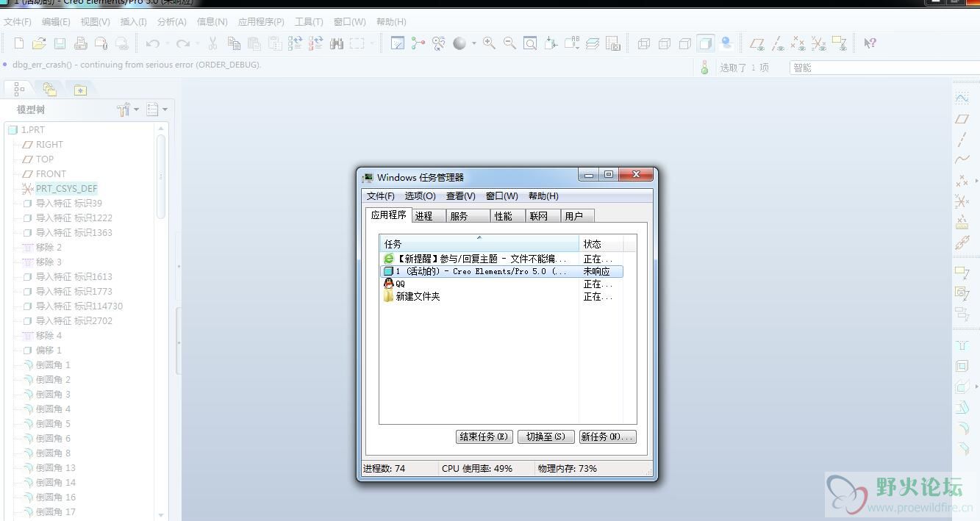980x521 pixels.
Task: Click the 切换至(S) button
Action: tap(546, 436)
